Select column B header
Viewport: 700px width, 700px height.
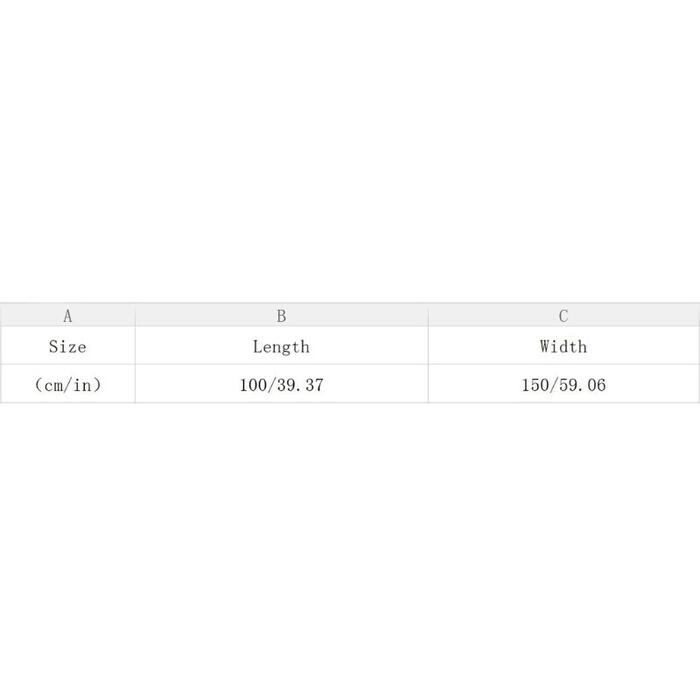point(281,316)
